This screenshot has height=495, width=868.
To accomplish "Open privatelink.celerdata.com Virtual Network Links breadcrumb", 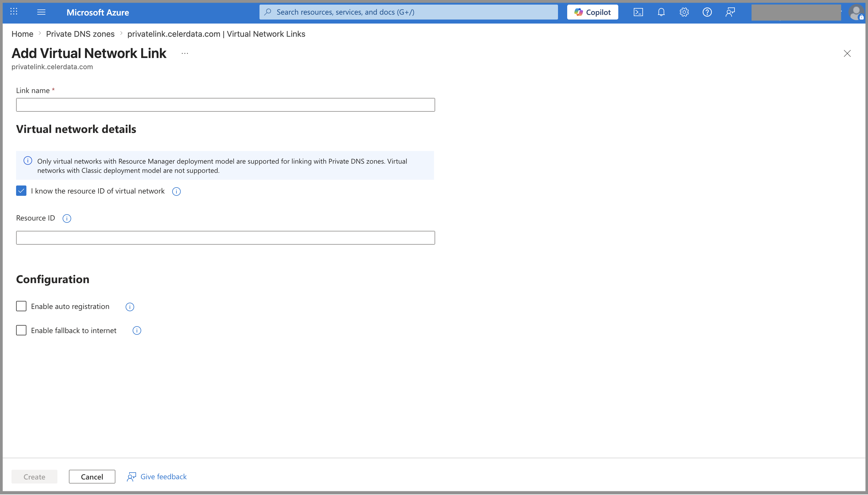I will click(x=216, y=34).
